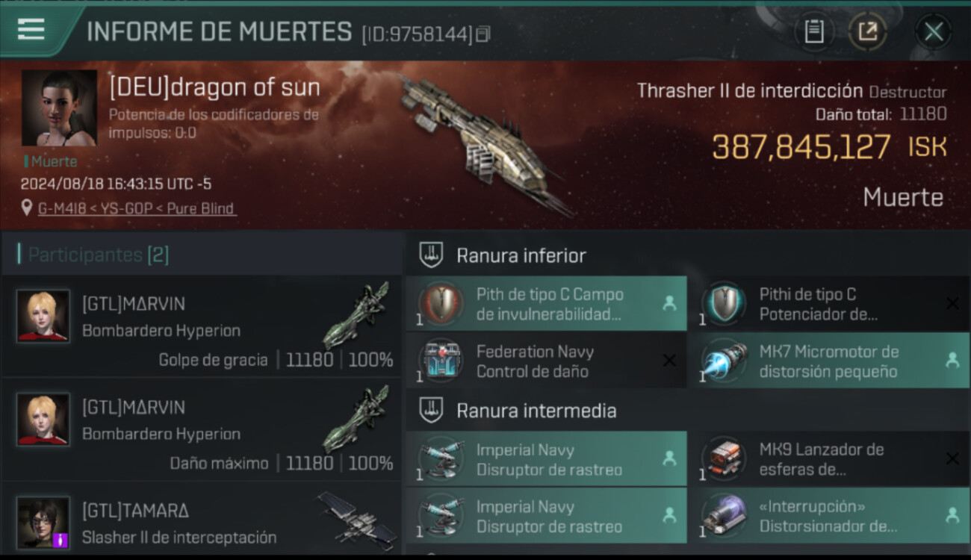Viewport: 971px width, 560px height.
Task: Copy the kill report ID icon
Action: point(483,34)
